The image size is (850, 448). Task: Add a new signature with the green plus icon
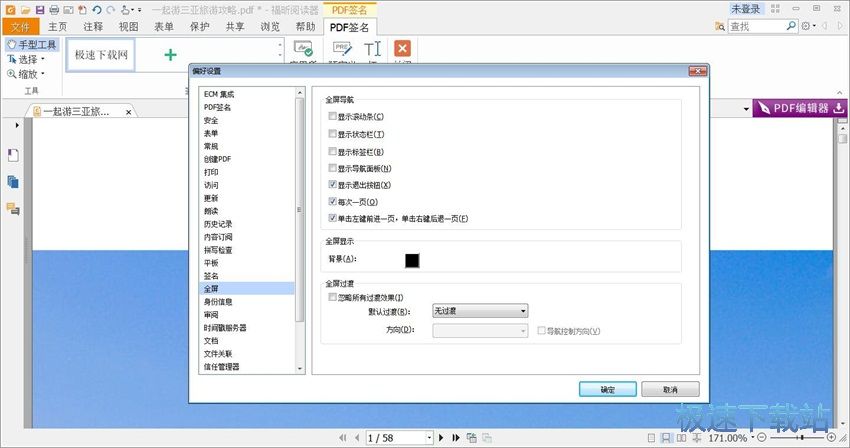point(170,54)
